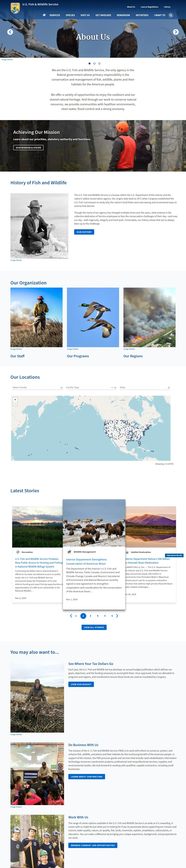Select the second carousel dot indicator
Image resolution: width=186 pixels, height=868 pixels.
tap(94, 63)
